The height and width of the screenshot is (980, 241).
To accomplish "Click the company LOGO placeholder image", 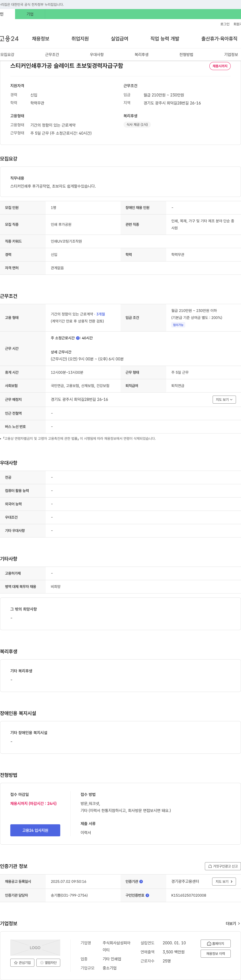I will click(x=35, y=947).
